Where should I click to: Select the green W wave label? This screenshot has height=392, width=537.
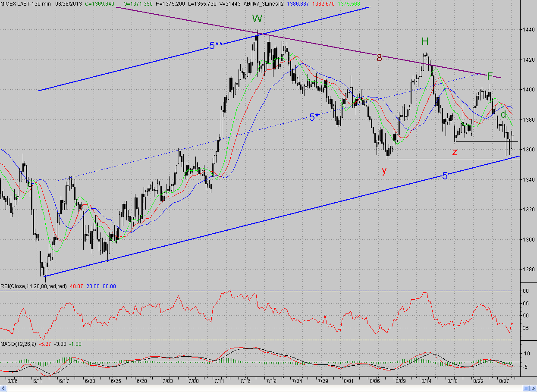258,19
